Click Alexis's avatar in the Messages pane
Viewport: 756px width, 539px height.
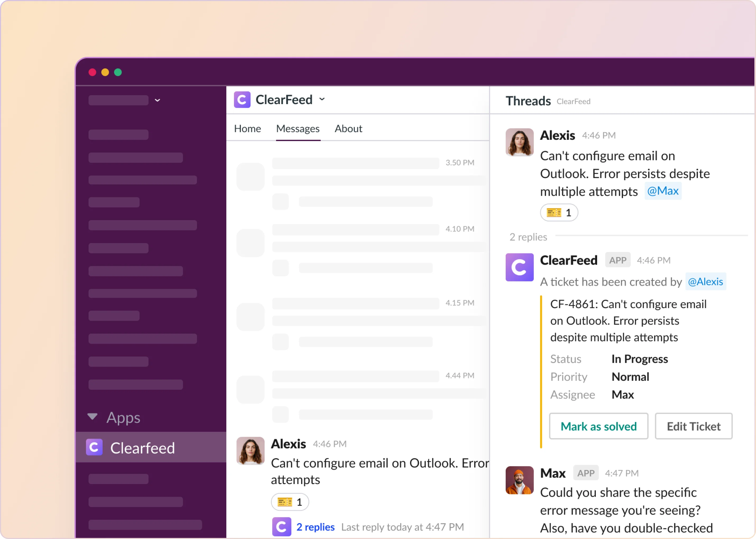coord(250,451)
